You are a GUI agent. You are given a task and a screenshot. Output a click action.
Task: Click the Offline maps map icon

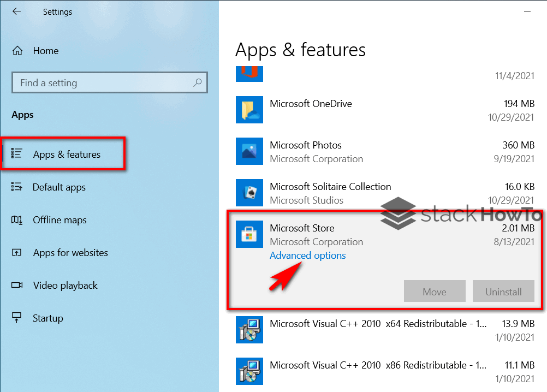tap(17, 219)
